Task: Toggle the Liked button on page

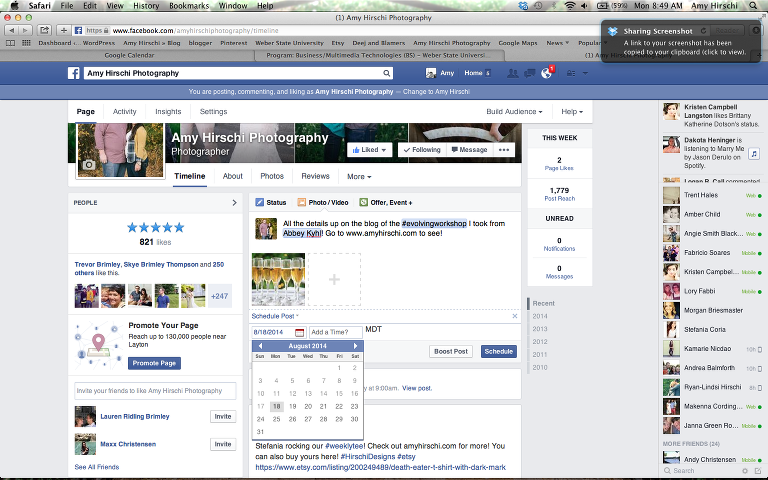Action: [x=369, y=150]
